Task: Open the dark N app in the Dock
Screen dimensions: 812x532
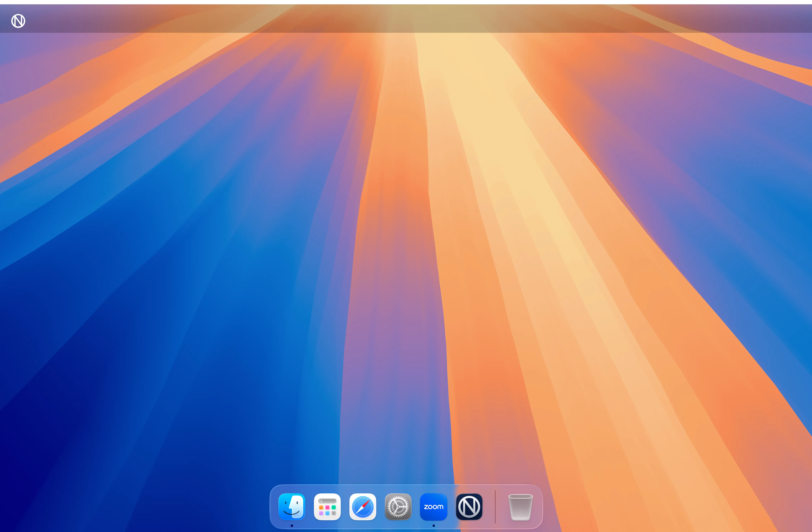Action: [x=469, y=507]
